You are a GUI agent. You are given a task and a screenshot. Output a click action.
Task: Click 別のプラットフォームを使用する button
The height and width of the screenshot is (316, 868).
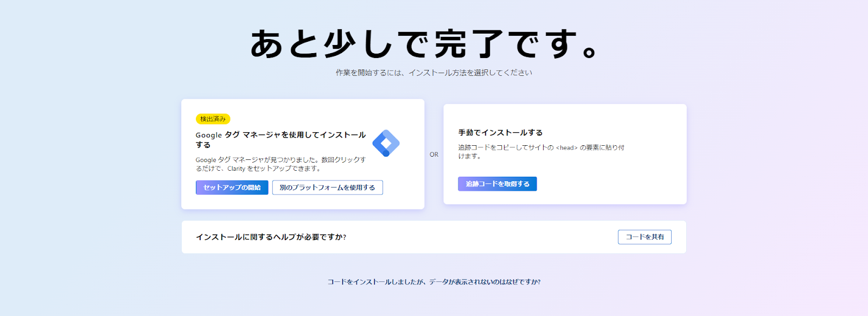[x=327, y=188]
